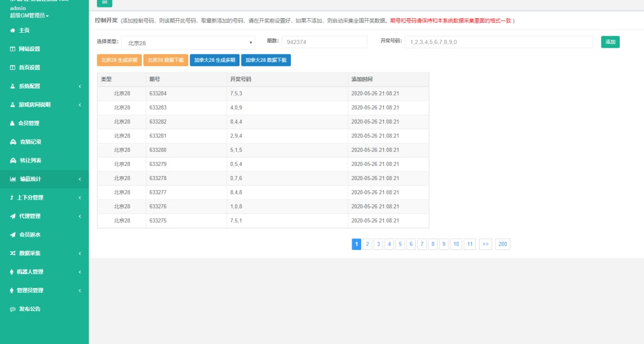Open 首页设置 in the sidebar
This screenshot has width=644, height=344.
tap(29, 67)
